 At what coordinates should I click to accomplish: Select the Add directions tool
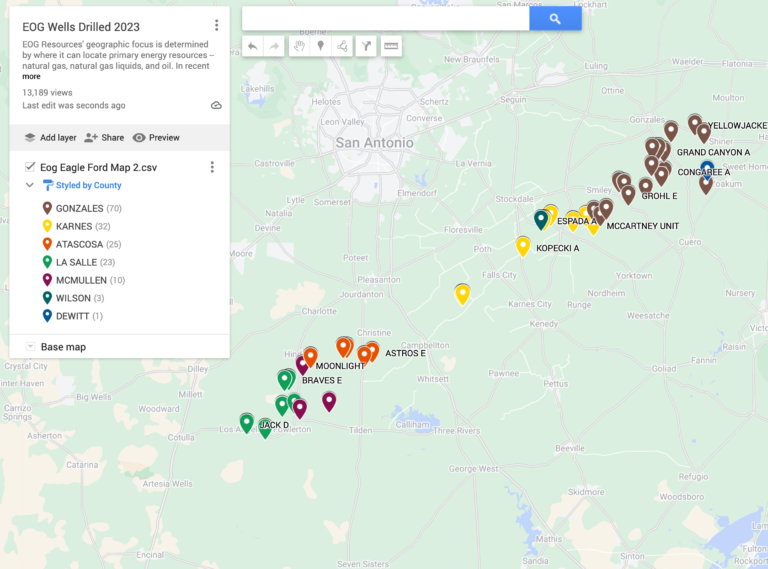[x=366, y=46]
